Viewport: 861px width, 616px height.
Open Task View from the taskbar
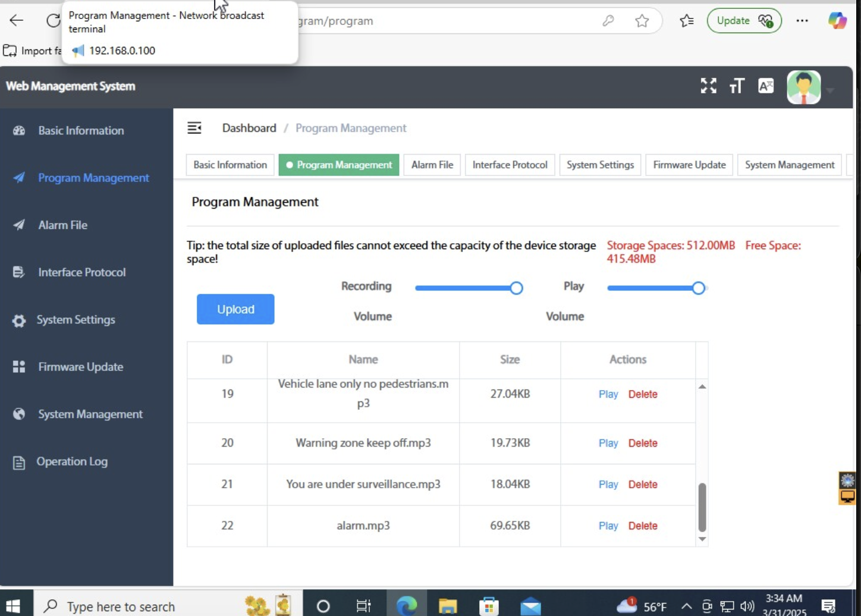pyautogui.click(x=363, y=606)
